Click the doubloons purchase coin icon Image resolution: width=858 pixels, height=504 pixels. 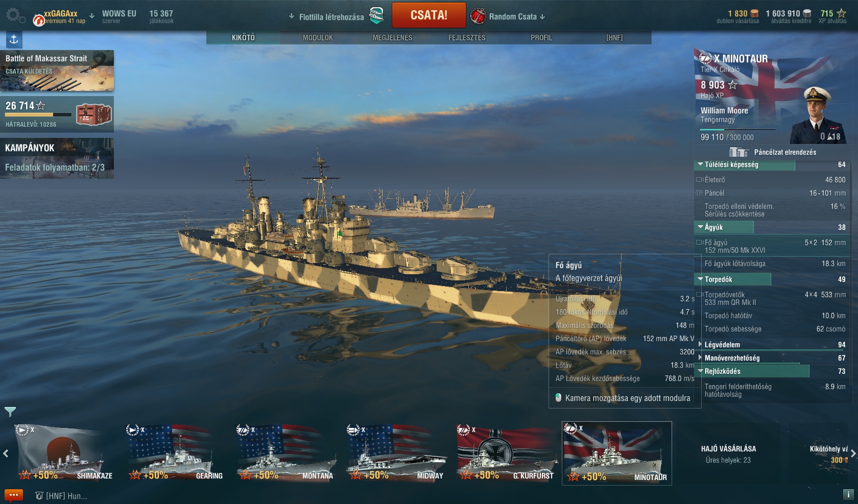click(x=754, y=14)
